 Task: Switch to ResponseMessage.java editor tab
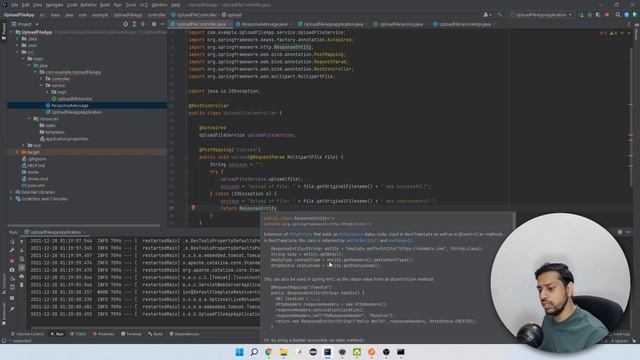pos(264,24)
